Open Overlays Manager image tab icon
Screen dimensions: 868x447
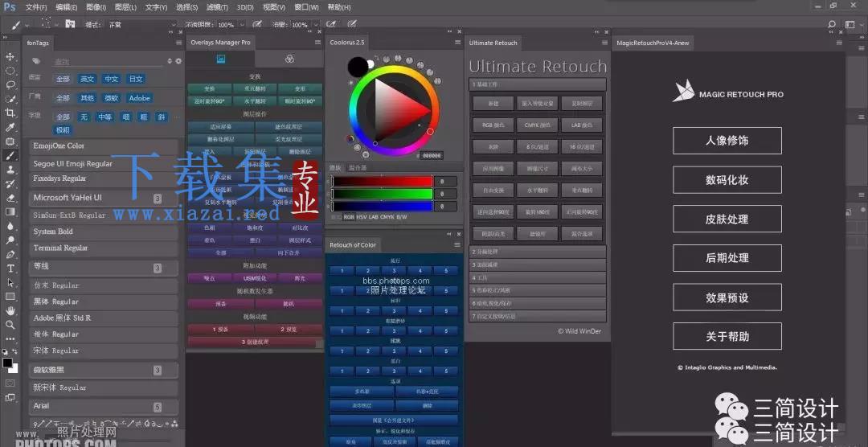pos(220,59)
